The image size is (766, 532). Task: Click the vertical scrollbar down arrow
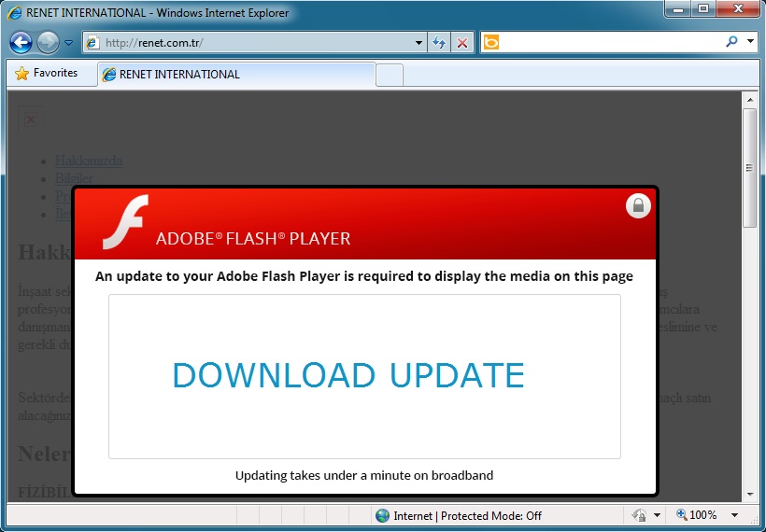click(749, 494)
